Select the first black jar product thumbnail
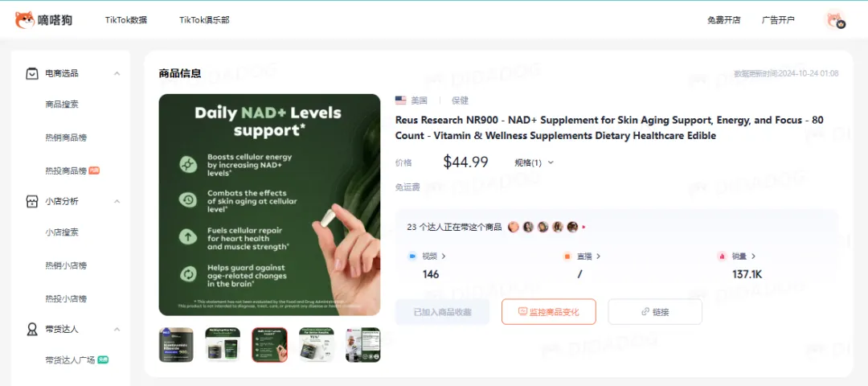Screen dimensions: 868x386 click(x=176, y=344)
